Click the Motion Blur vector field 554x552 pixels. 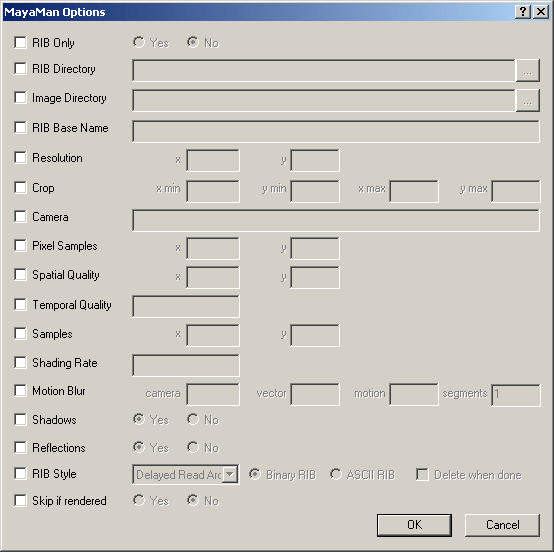click(x=315, y=394)
